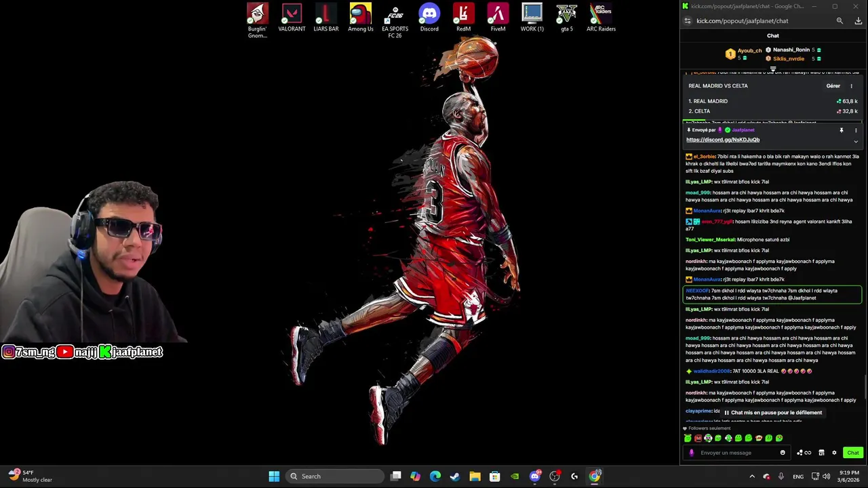
Task: Open the pinned message three-dot menu
Action: click(856, 130)
